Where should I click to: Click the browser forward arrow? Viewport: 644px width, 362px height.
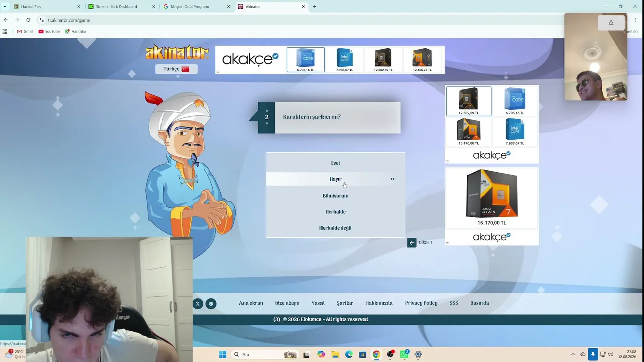(x=17, y=20)
